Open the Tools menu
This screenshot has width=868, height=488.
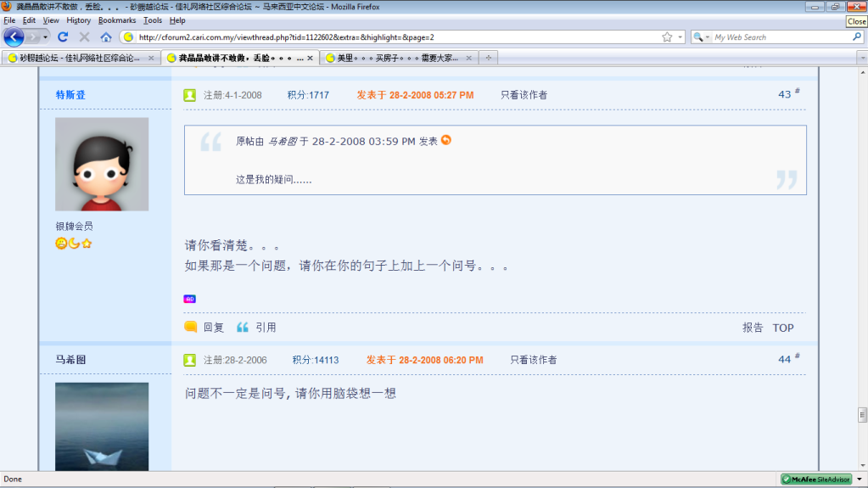point(153,20)
